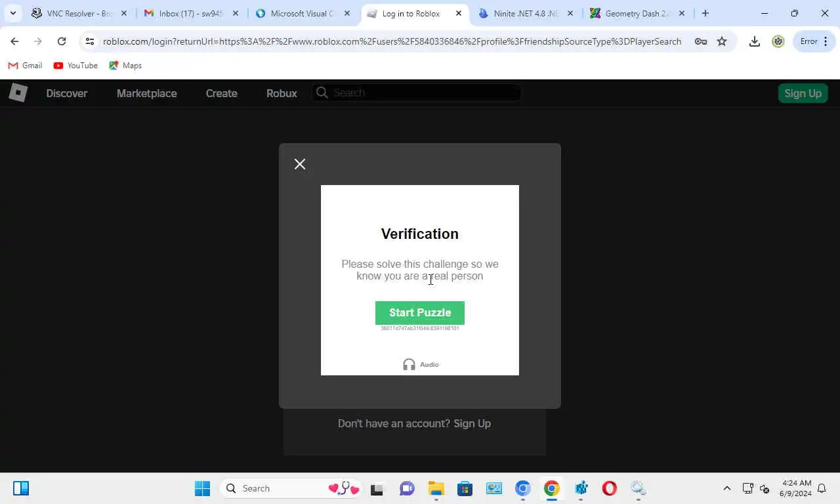Close the VNC Resolver tab
840x504 pixels.
(x=124, y=13)
